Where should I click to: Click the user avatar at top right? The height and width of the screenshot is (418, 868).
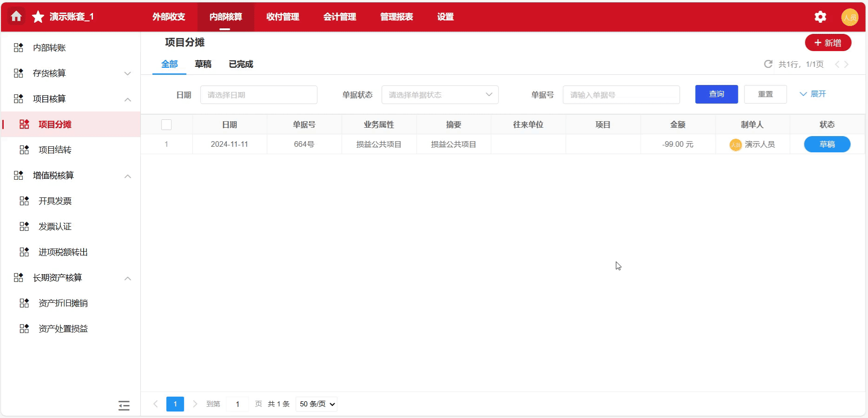pyautogui.click(x=850, y=17)
